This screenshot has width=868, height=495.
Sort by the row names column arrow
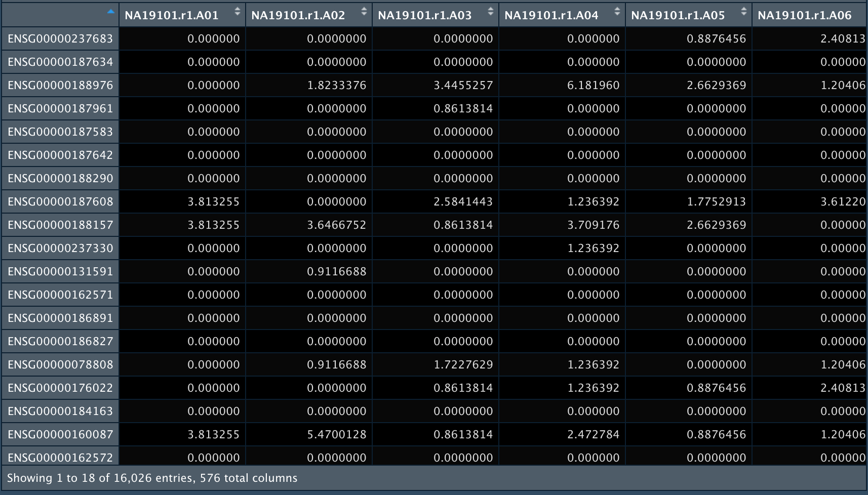(x=110, y=11)
